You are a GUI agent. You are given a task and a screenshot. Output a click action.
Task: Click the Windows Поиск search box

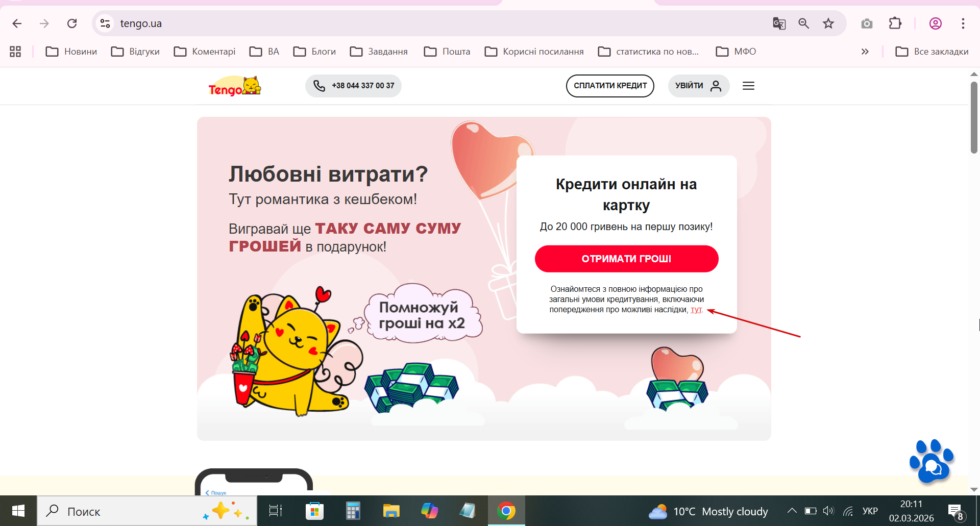coord(147,511)
